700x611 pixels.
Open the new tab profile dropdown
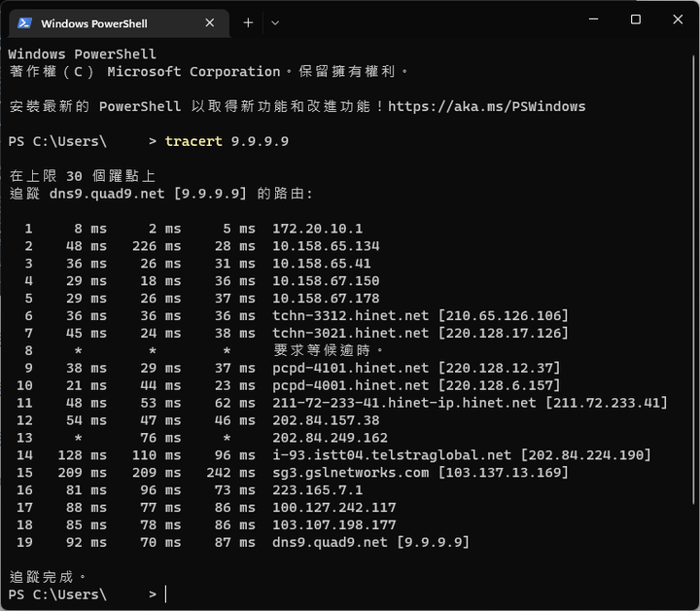point(275,22)
